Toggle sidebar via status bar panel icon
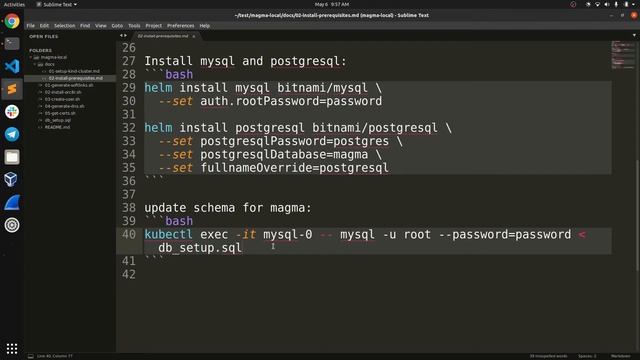The image size is (640, 360). (x=31, y=356)
